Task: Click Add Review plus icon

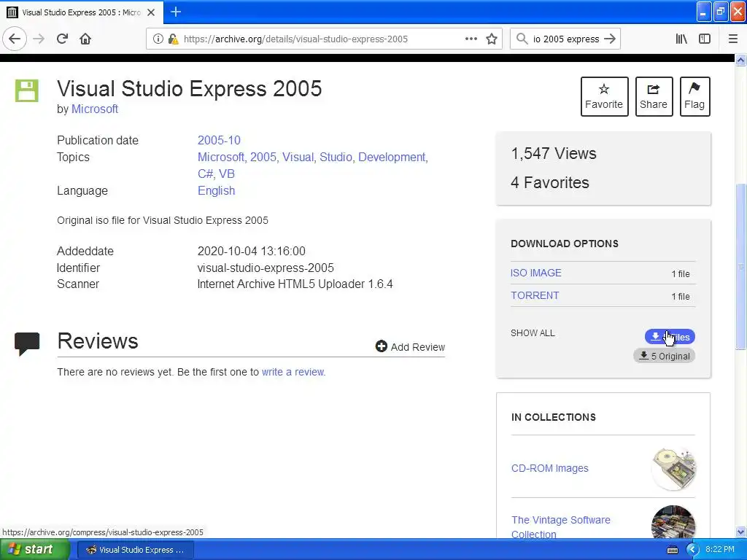Action: click(x=381, y=346)
